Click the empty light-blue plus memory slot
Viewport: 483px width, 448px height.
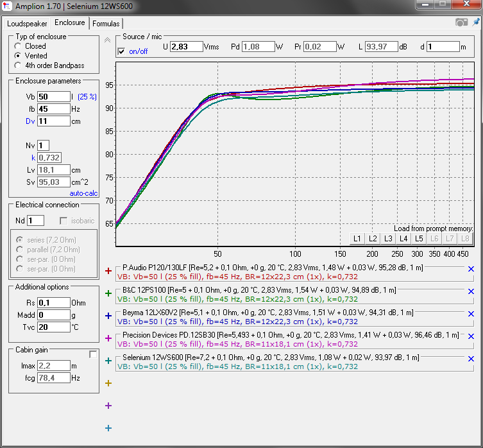108,428
